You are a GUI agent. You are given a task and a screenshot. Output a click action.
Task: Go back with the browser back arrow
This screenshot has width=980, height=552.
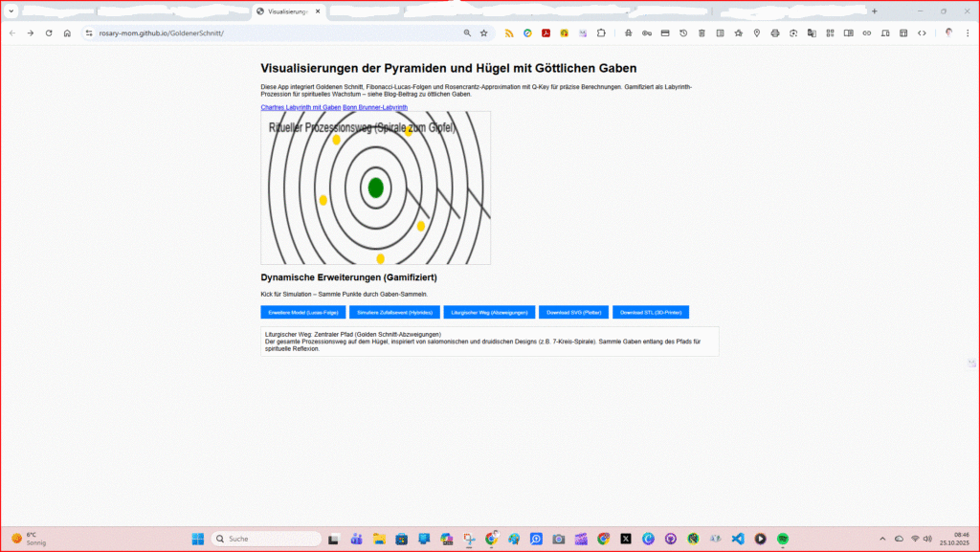[x=11, y=33]
